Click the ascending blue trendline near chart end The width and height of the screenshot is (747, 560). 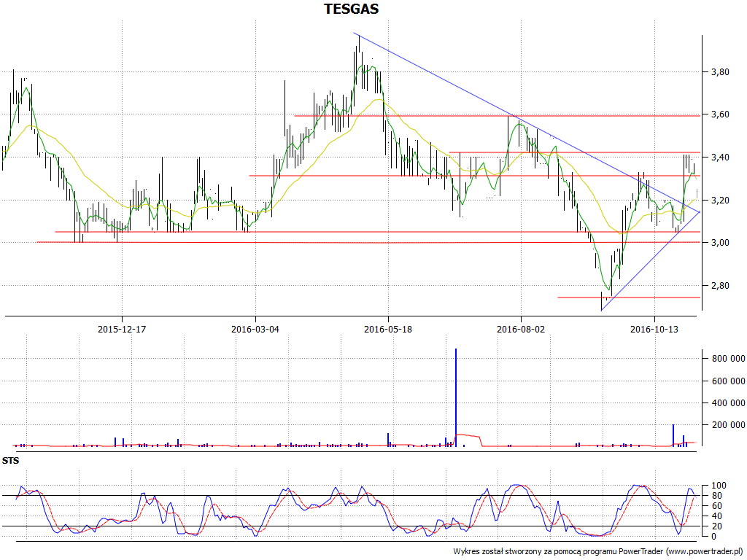coord(651,262)
